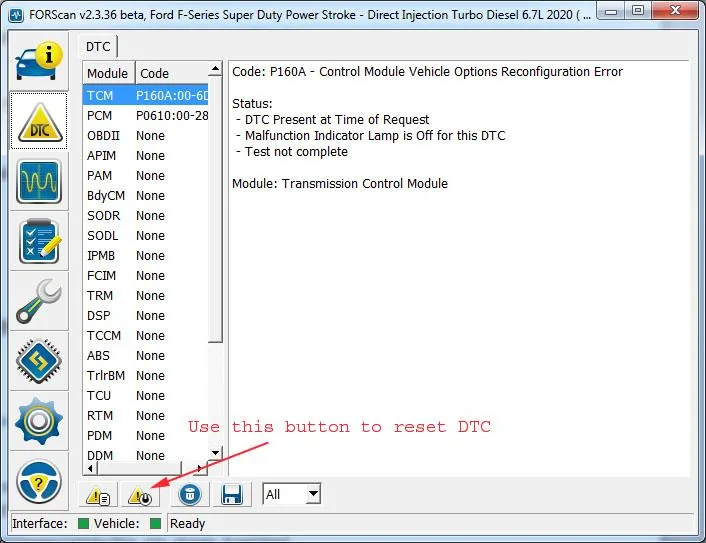Maximize the FORScan window
Viewport: 706px width, 543px height.
click(x=638, y=11)
